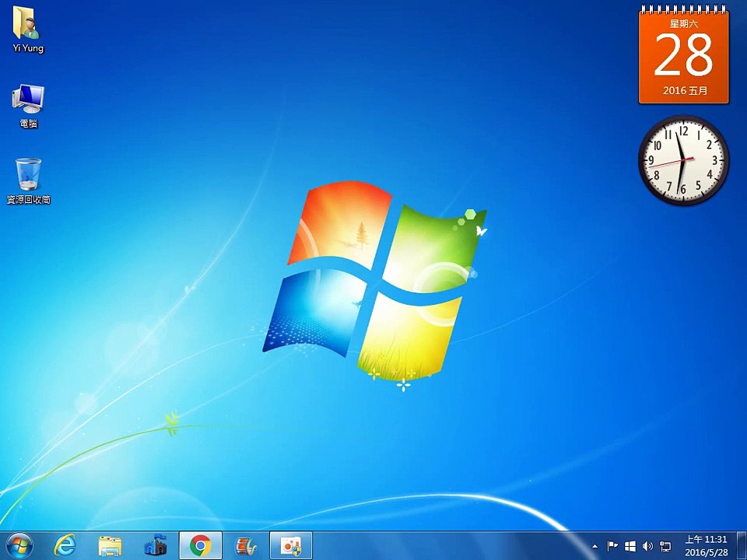Click the orange calendar gadget showing 28
Image resolution: width=747 pixels, height=560 pixels.
click(x=684, y=54)
